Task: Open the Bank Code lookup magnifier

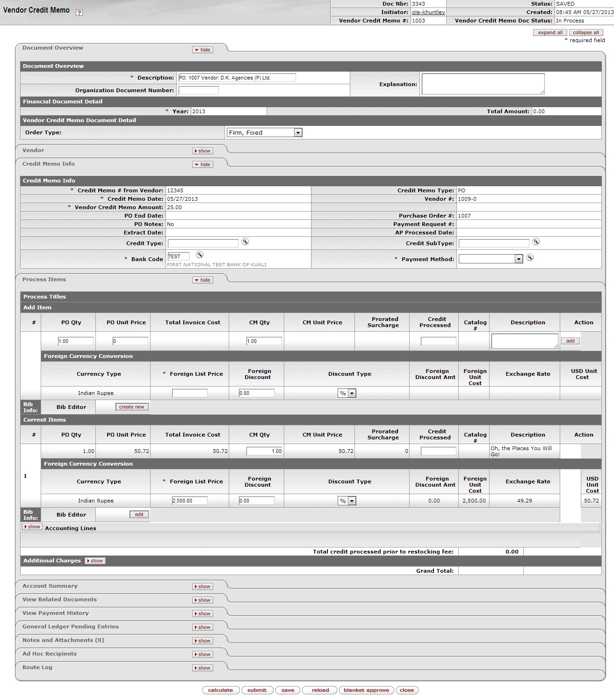Action: point(200,255)
